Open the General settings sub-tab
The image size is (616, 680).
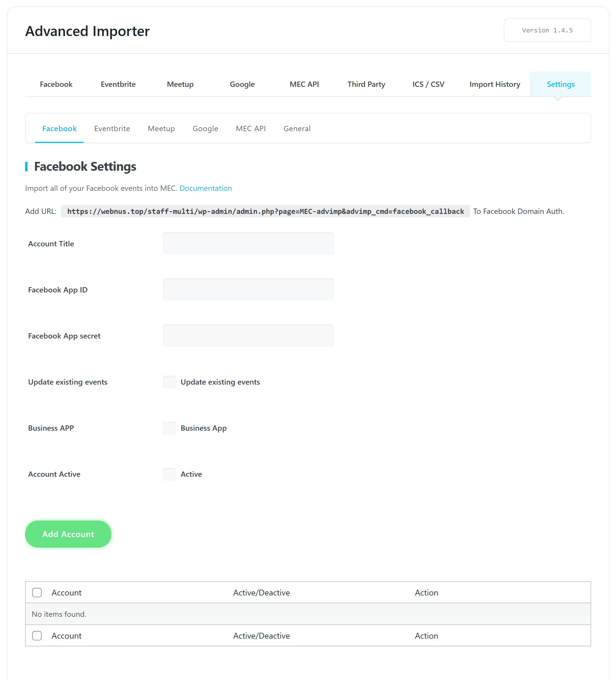[297, 128]
